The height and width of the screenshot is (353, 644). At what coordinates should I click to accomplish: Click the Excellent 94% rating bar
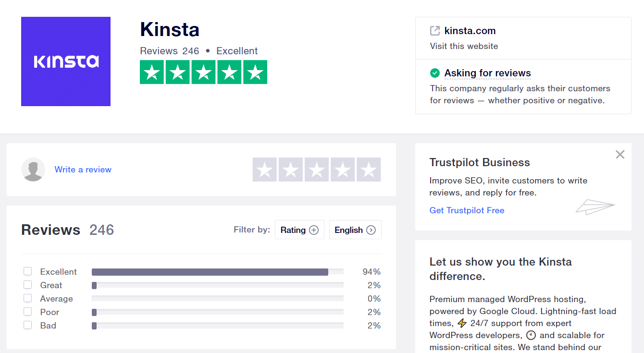point(210,272)
